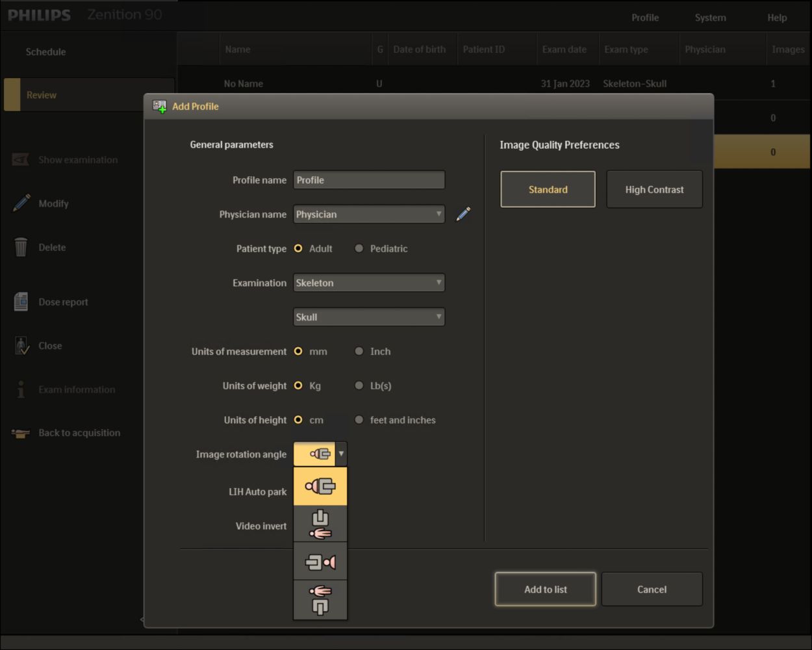This screenshot has width=812, height=650.
Task: Click the Back to acquisition label
Action: click(x=79, y=433)
